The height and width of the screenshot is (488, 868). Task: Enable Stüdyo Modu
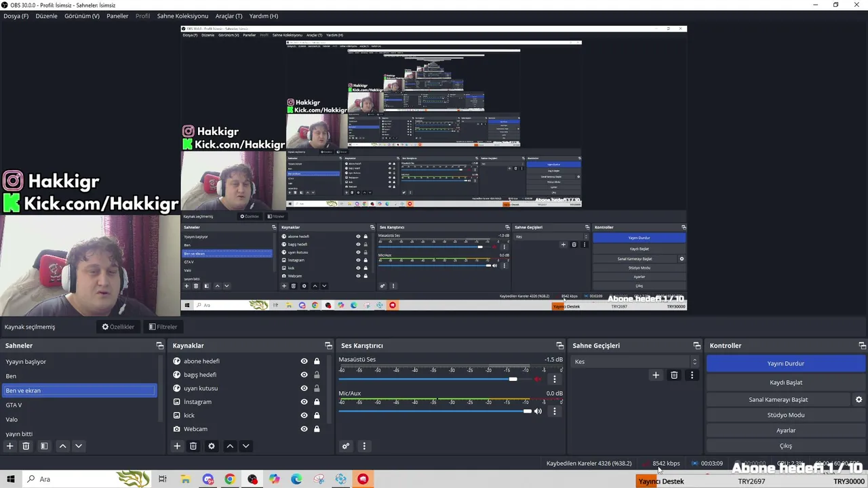(x=786, y=415)
